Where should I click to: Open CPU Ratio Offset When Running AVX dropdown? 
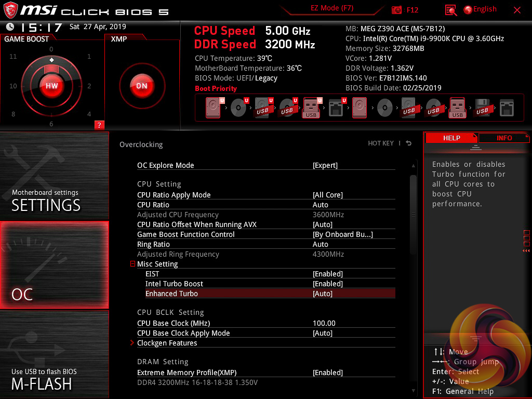[322, 224]
